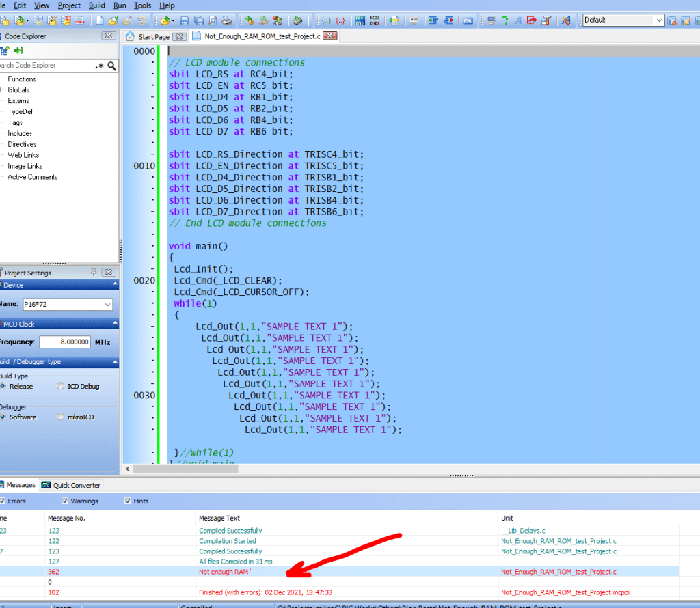The image size is (700, 608).
Task: Close the Not_Enough_RAM_ROM_test_Project.c tab
Action: 330,36
